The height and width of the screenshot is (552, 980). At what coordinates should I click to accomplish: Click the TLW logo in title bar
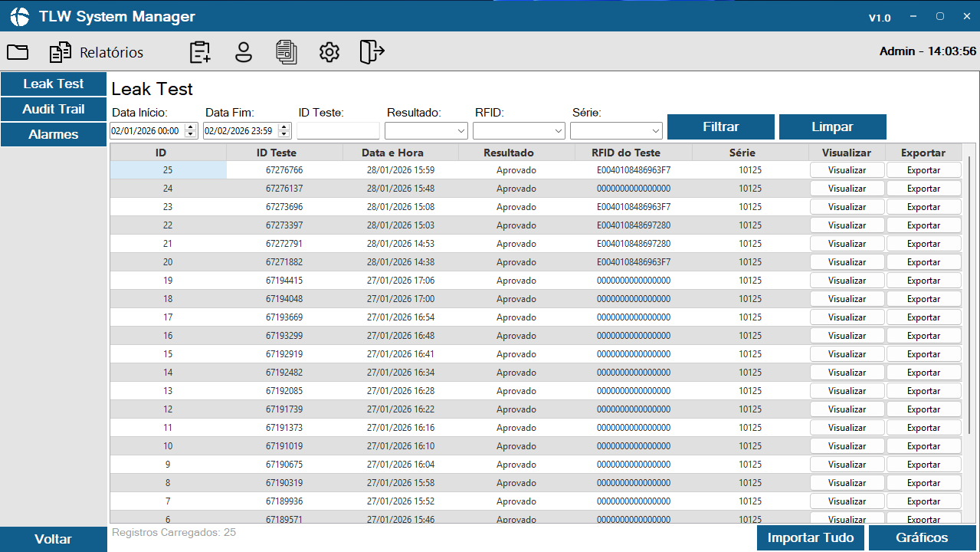(x=19, y=17)
